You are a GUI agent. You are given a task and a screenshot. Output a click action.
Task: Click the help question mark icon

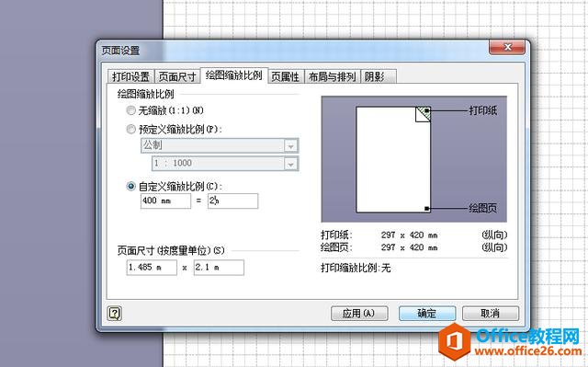pyautogui.click(x=114, y=314)
